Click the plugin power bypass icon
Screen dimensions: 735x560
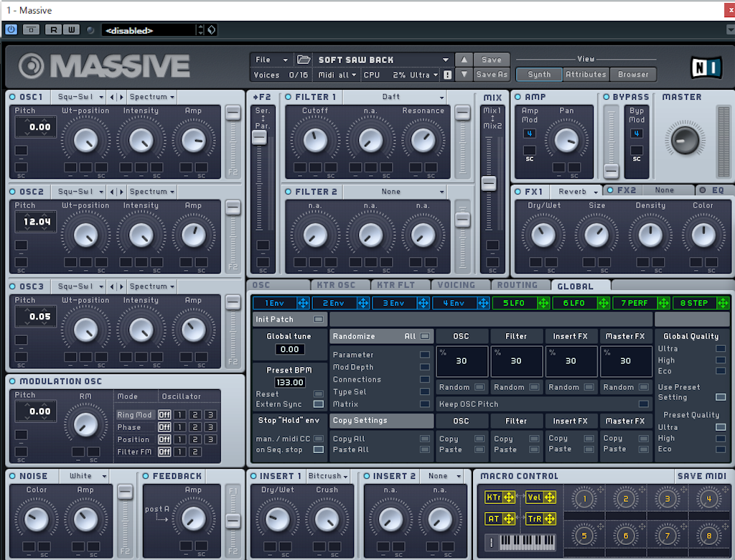tap(11, 29)
